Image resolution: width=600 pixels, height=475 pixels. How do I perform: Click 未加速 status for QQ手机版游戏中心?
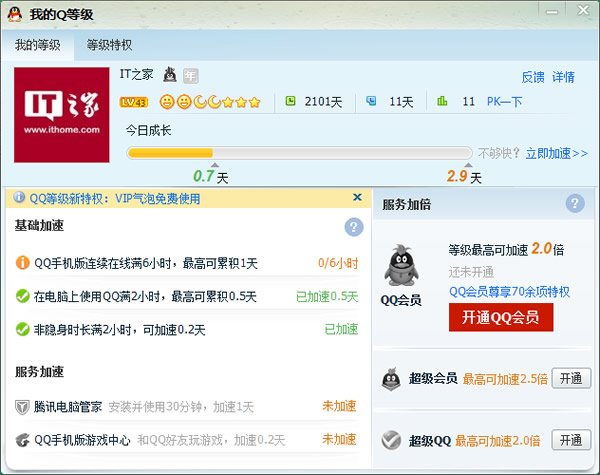tap(339, 439)
